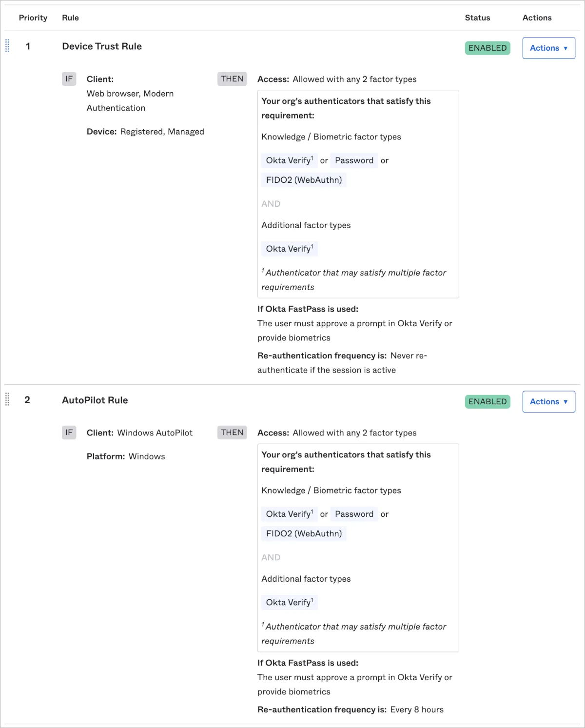This screenshot has height=728, width=585.
Task: Open the Actions dropdown for AutoPilot Rule
Action: coord(548,402)
